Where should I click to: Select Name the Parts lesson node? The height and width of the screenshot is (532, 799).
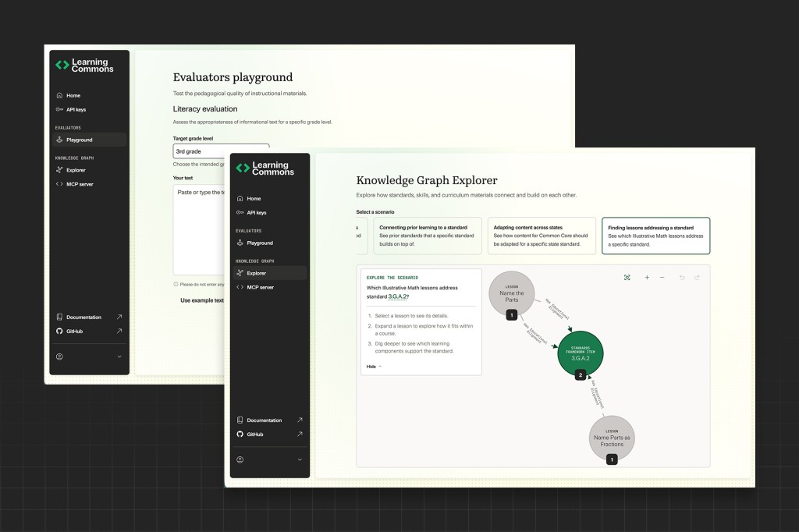[512, 293]
